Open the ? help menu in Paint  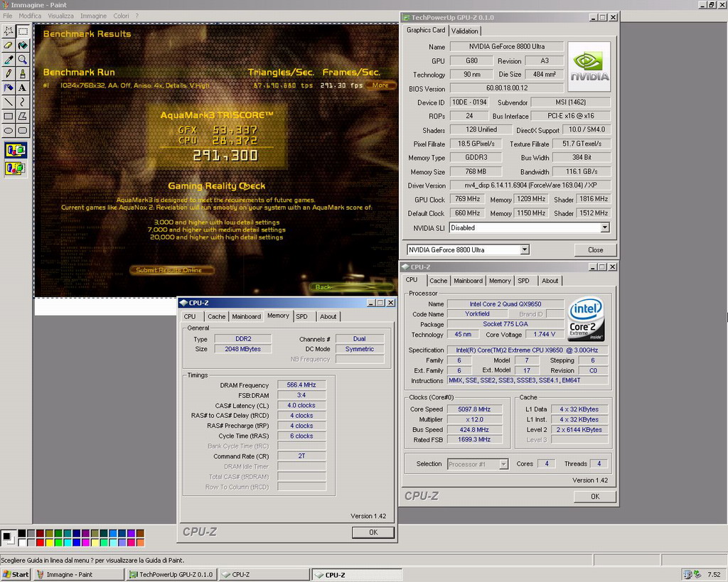point(137,16)
